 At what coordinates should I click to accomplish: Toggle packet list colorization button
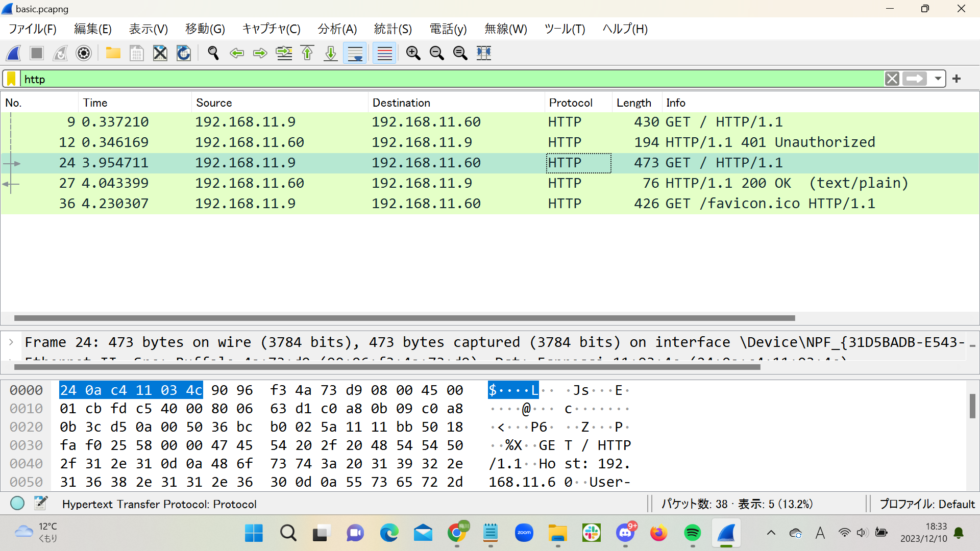384,53
